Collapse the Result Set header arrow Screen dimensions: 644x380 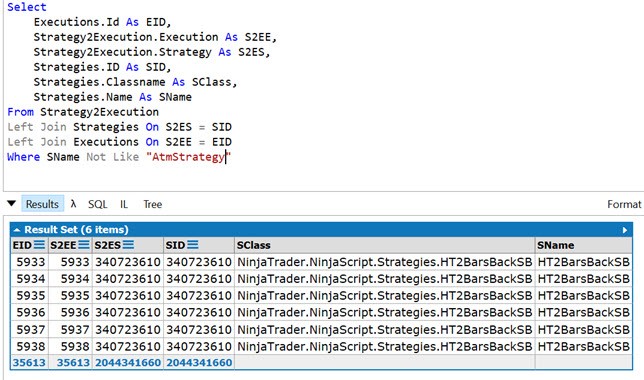[17, 230]
